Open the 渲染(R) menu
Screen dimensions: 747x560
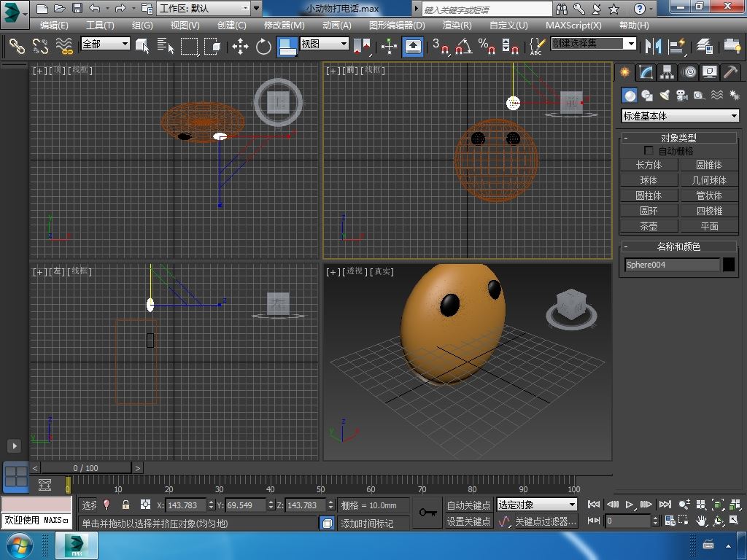pyautogui.click(x=457, y=26)
